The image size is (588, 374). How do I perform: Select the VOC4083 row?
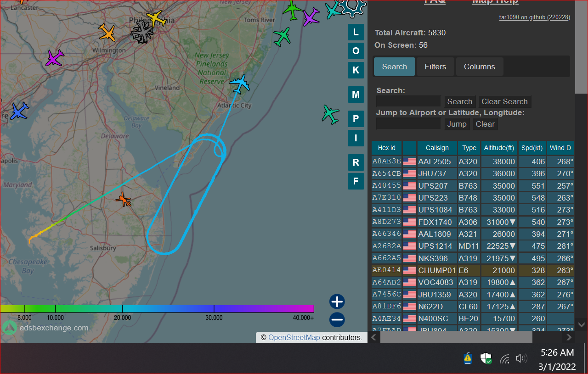pos(473,282)
